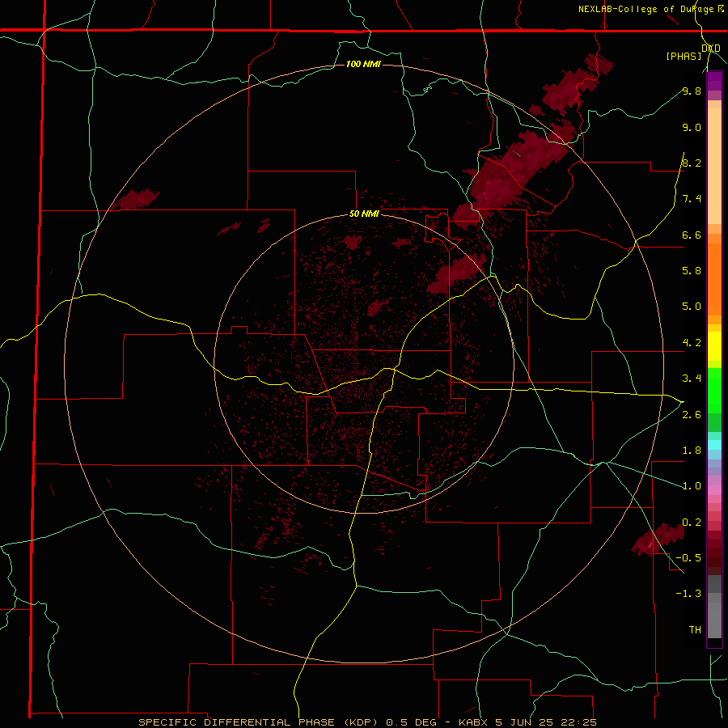
Task: Click the 100 NMI range ring label
Action: [363, 64]
